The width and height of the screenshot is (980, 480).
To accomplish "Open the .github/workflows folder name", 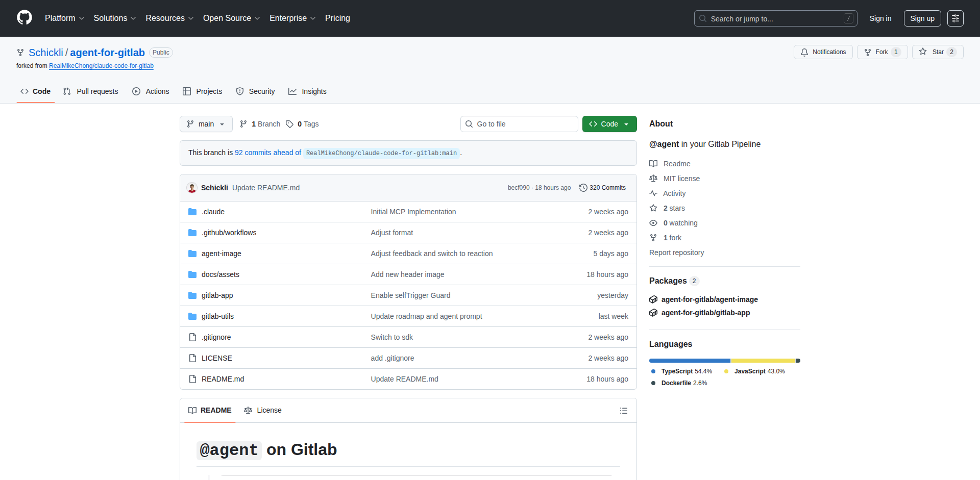I will (229, 233).
